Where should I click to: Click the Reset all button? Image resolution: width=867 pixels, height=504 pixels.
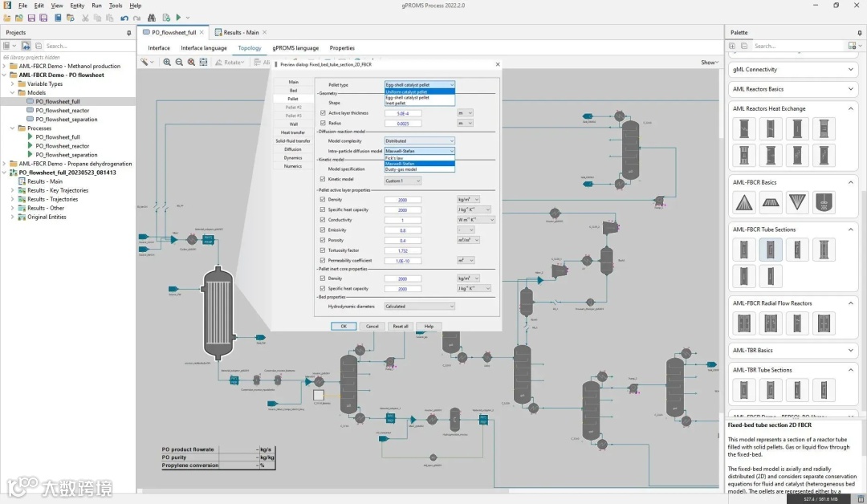click(x=401, y=326)
